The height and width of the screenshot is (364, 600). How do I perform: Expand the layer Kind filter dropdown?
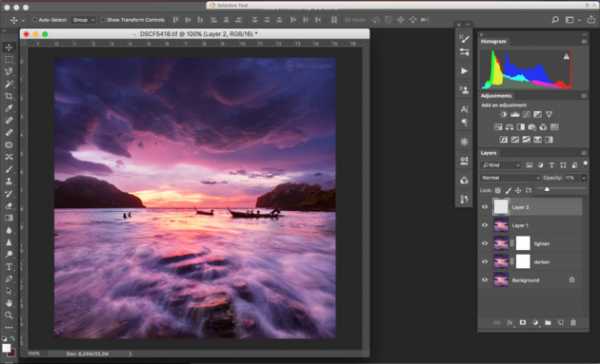[501, 165]
